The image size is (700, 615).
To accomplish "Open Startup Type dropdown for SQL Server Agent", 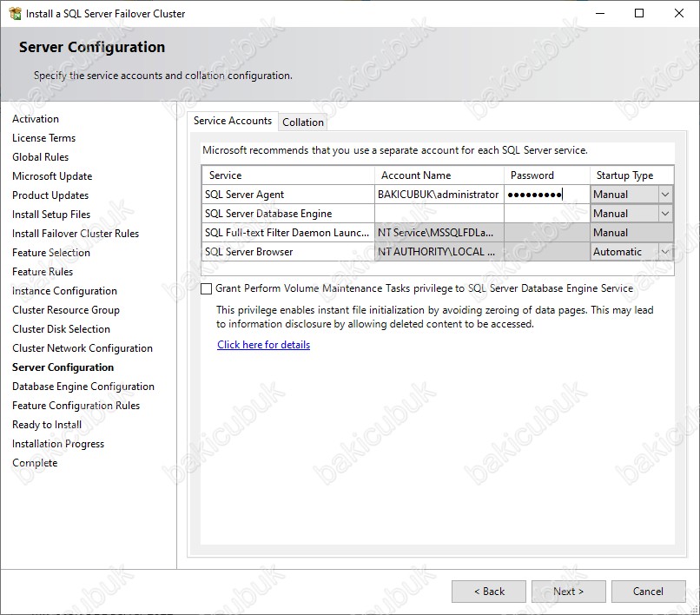I will point(664,195).
